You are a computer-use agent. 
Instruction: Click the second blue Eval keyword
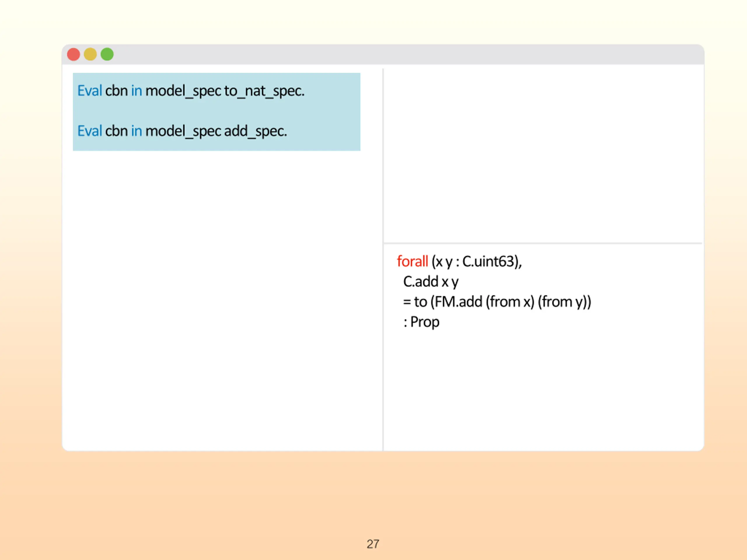[x=90, y=131]
